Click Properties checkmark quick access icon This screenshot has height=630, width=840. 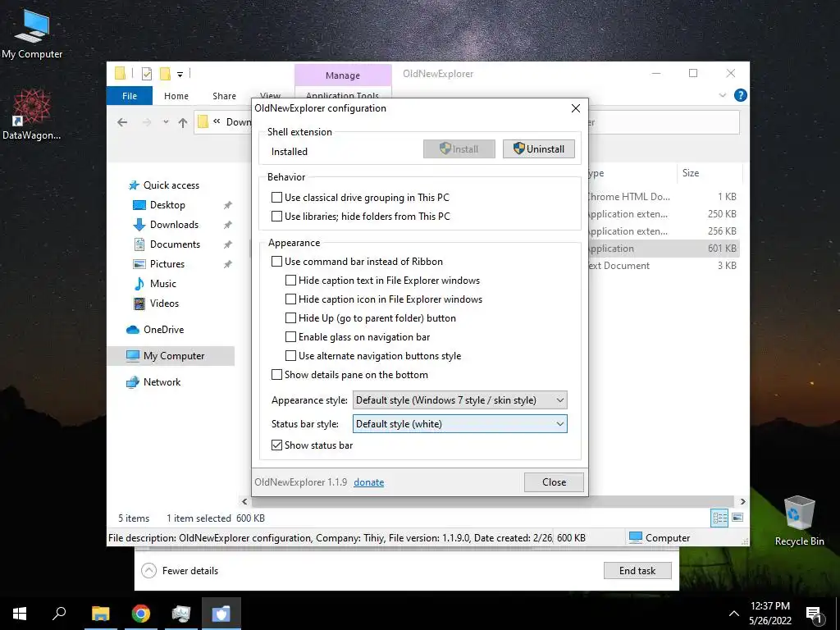point(147,74)
